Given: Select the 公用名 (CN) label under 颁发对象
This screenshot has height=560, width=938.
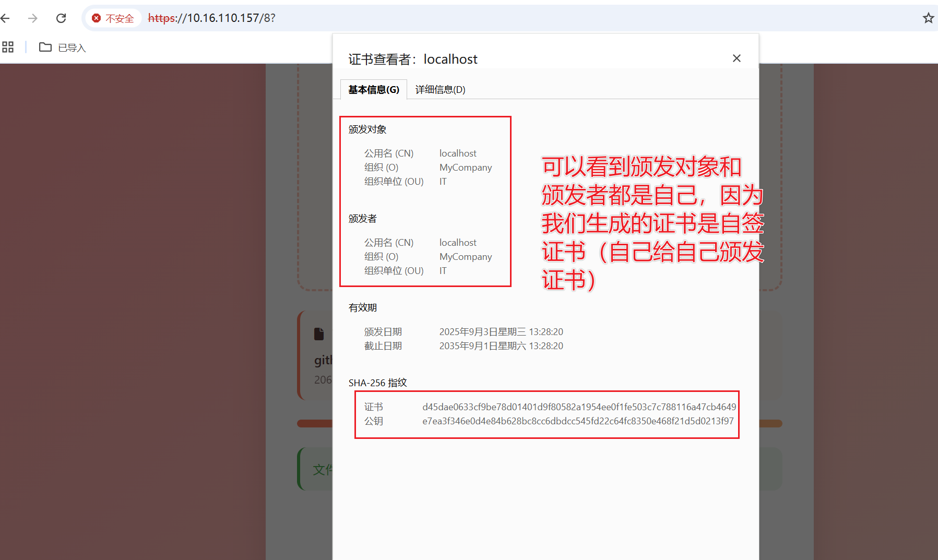Looking at the screenshot, I should coord(389,153).
